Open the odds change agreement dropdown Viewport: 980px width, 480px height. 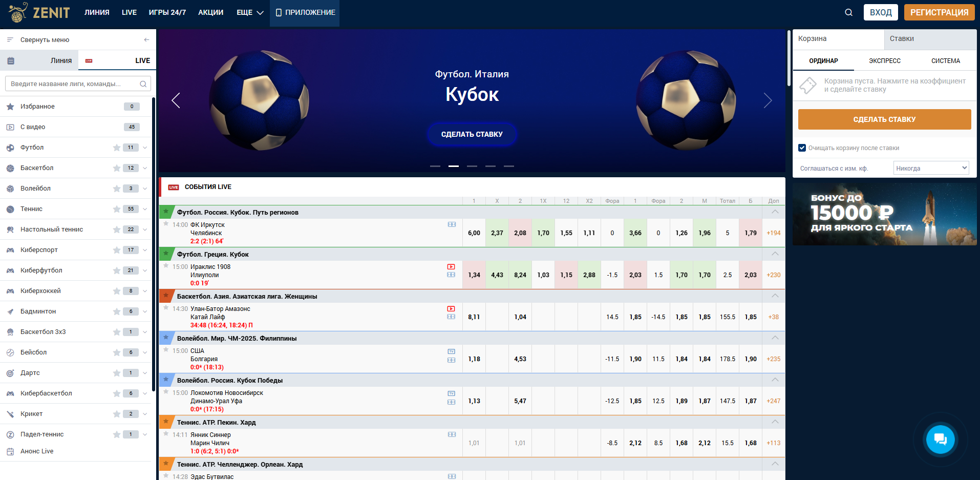click(x=931, y=168)
